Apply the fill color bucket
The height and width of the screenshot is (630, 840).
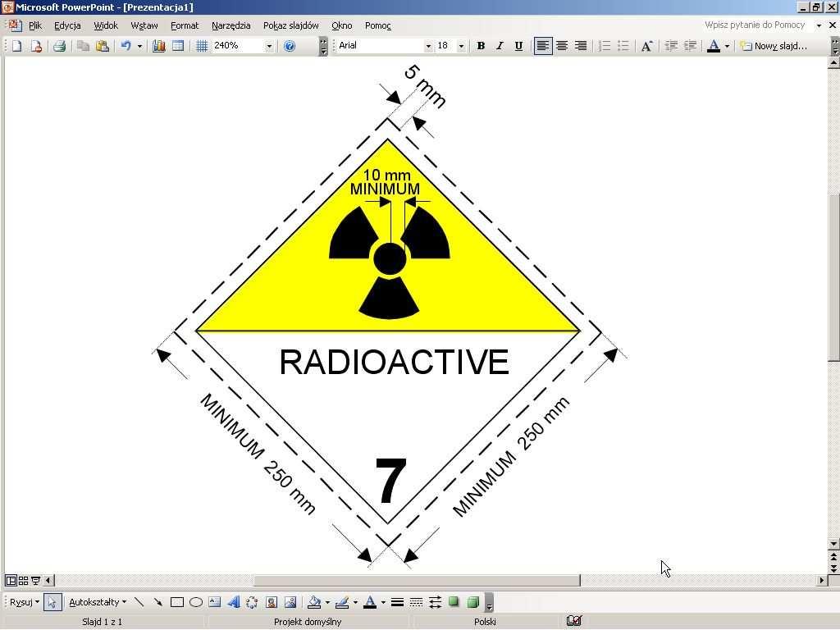pos(314,602)
